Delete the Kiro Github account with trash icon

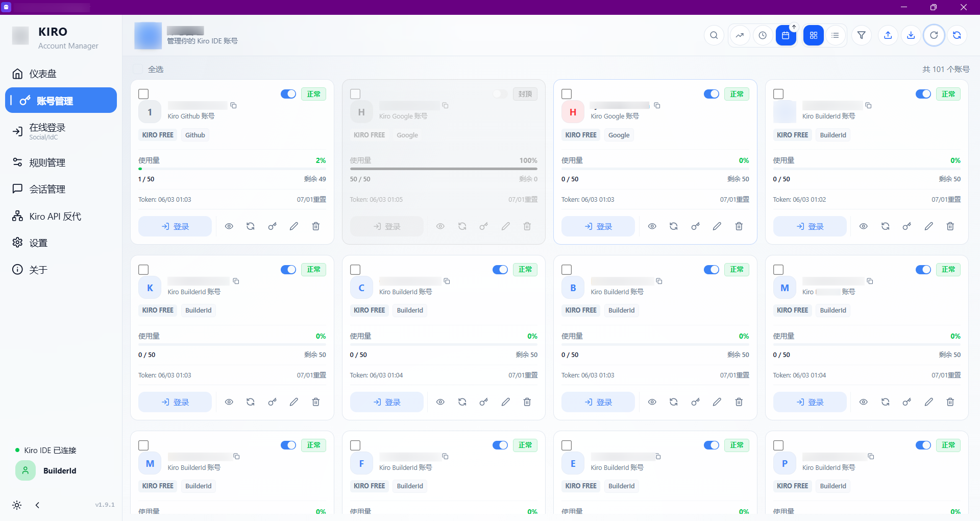(x=316, y=226)
